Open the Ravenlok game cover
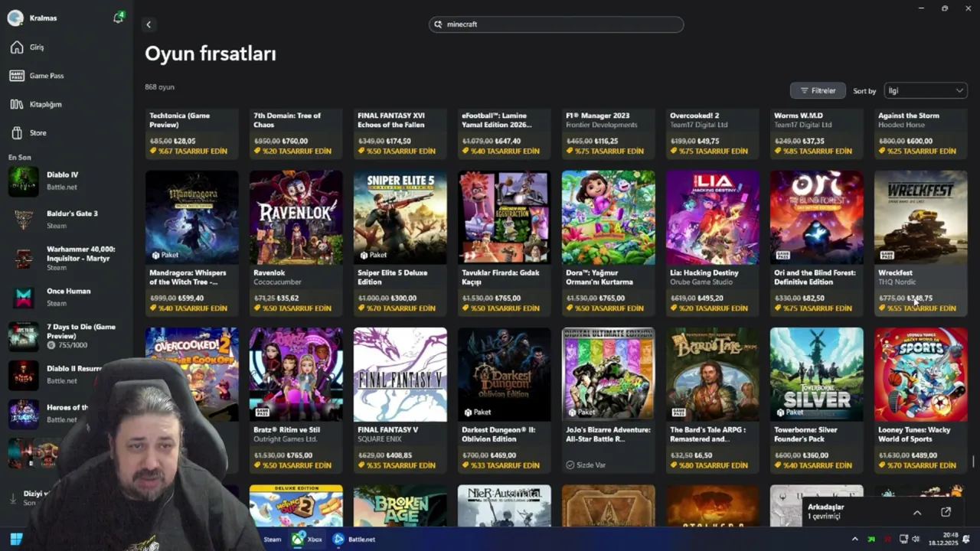The width and height of the screenshot is (980, 551). (x=296, y=217)
